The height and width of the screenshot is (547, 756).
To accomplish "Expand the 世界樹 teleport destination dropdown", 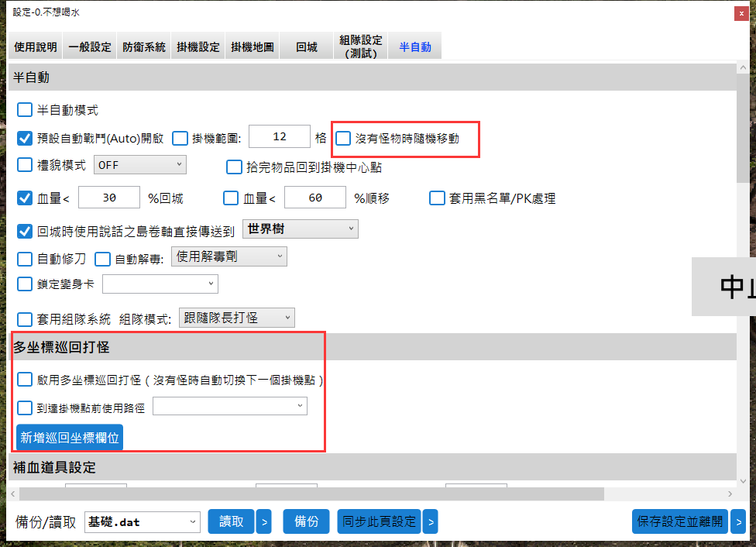I will (300, 229).
